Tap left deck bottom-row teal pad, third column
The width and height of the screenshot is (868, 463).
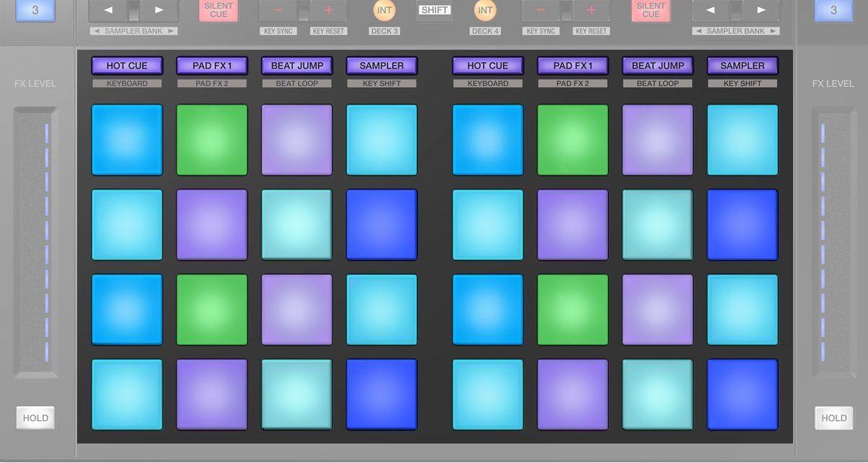pos(297,394)
